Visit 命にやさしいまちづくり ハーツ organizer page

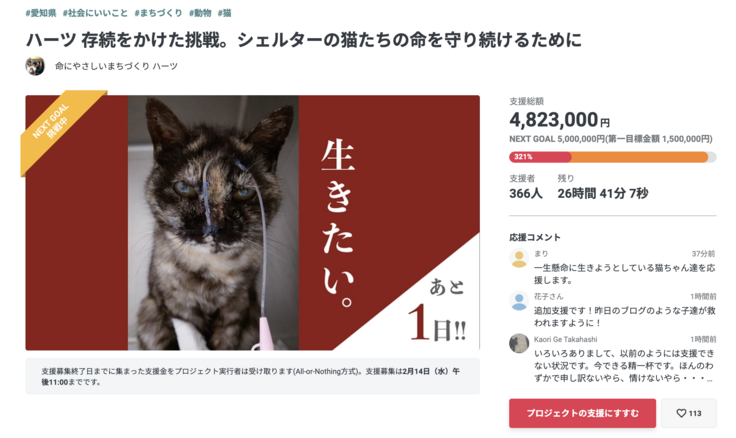click(x=116, y=66)
